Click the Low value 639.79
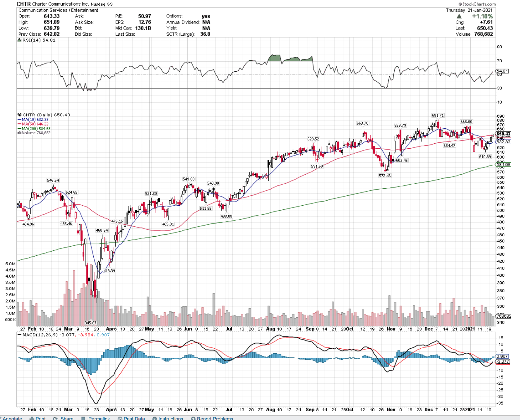The width and height of the screenshot is (520, 420). [52, 28]
